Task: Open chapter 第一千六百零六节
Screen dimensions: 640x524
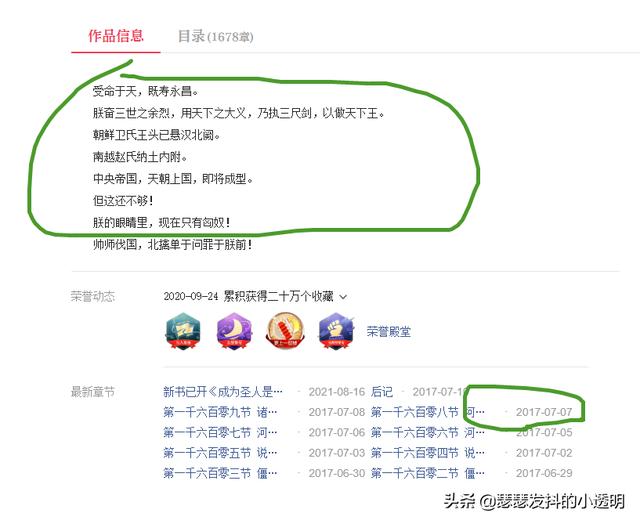Action: click(428, 432)
